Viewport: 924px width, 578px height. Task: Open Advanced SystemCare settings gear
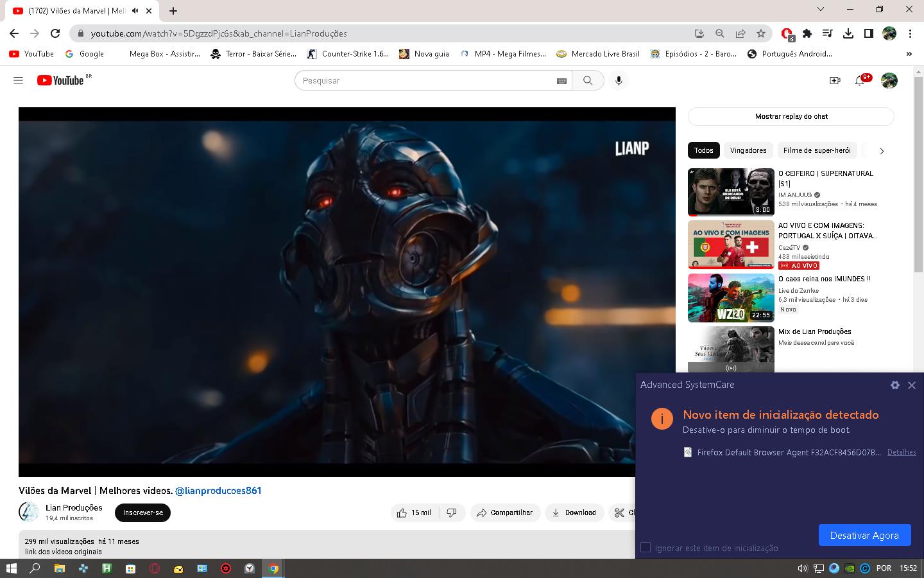tap(895, 385)
